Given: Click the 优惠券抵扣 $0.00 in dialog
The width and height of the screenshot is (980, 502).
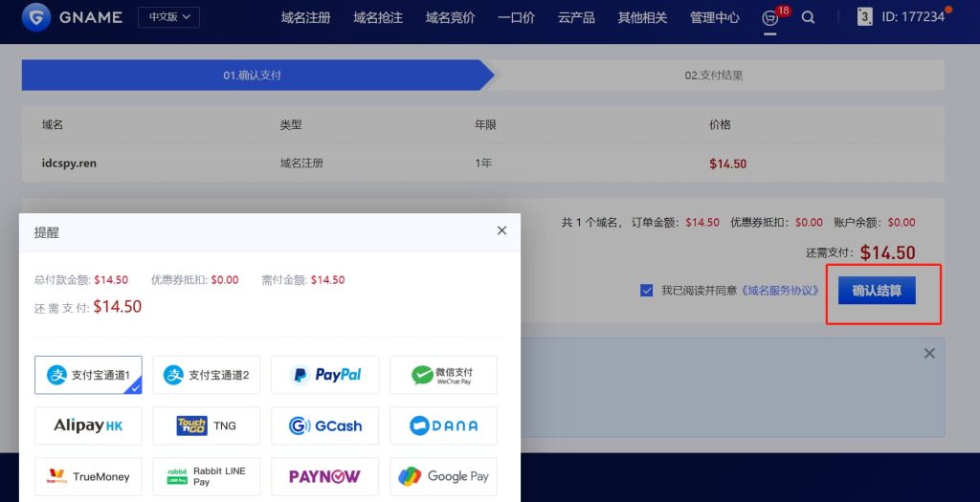Looking at the screenshot, I should [x=224, y=280].
